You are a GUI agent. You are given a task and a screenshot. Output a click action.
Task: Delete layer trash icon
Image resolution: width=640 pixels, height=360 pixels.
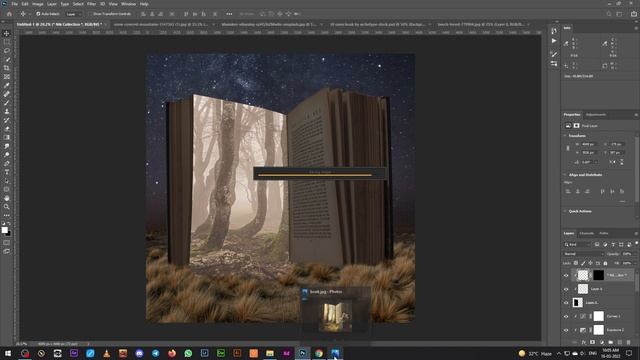[x=629, y=342]
